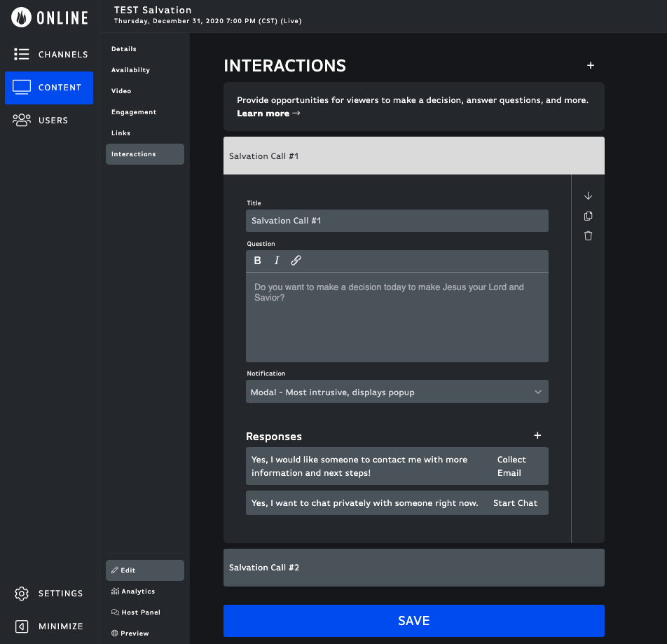Insert link in Question editor
The width and height of the screenshot is (667, 644).
coord(296,261)
